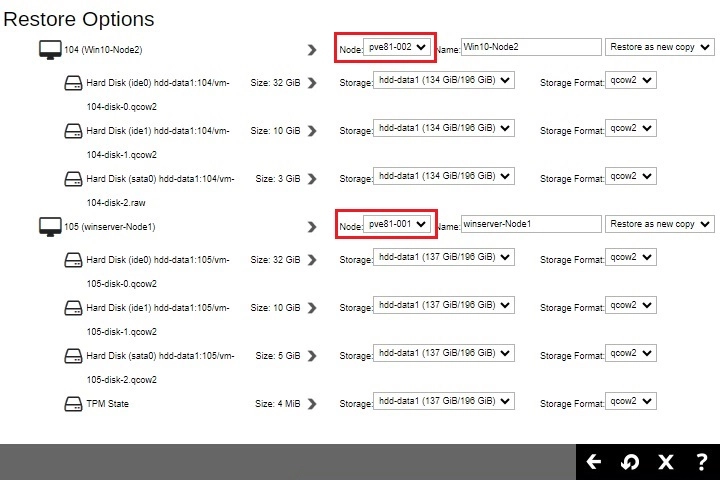Open help with the question mark icon
Image resolution: width=720 pixels, height=480 pixels.
pos(701,462)
